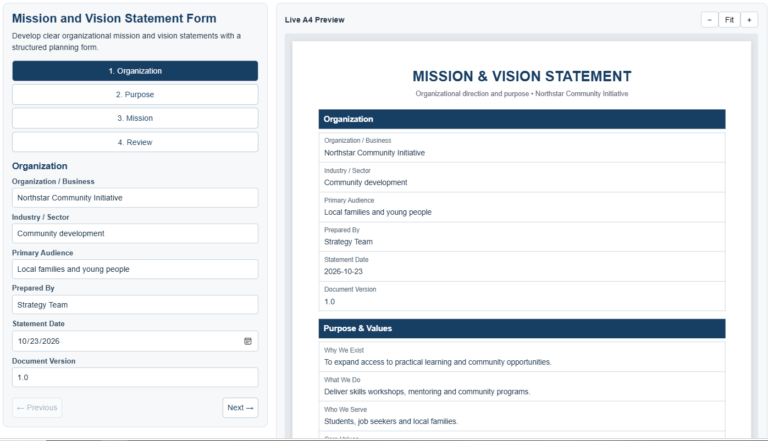Edit the Document Version field
Image resolution: width=768 pixels, height=441 pixels.
[135, 377]
